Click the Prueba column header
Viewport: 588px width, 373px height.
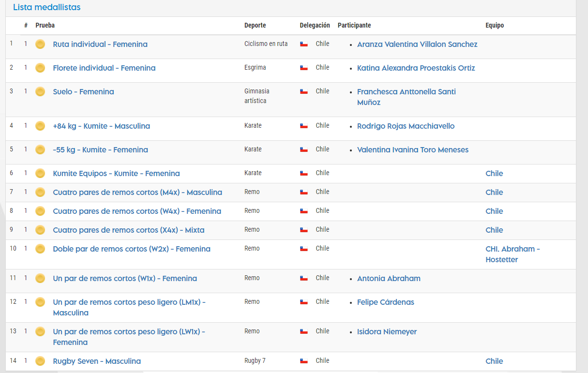(45, 25)
